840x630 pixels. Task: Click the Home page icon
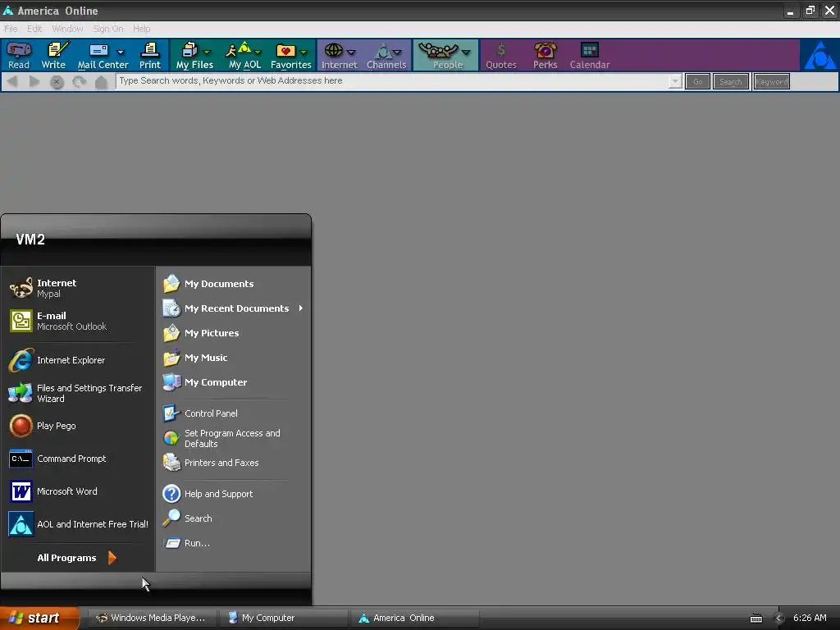tap(101, 82)
